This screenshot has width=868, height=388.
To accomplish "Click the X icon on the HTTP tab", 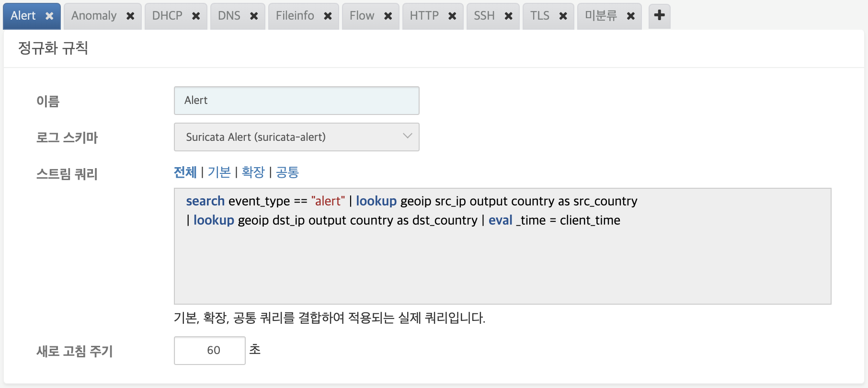I will point(452,16).
